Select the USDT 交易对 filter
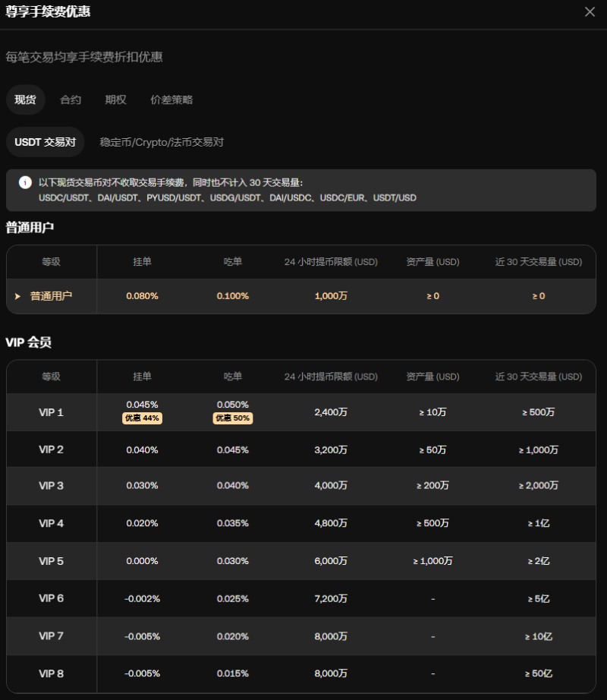Screen dimensions: 607x700 (x=45, y=141)
